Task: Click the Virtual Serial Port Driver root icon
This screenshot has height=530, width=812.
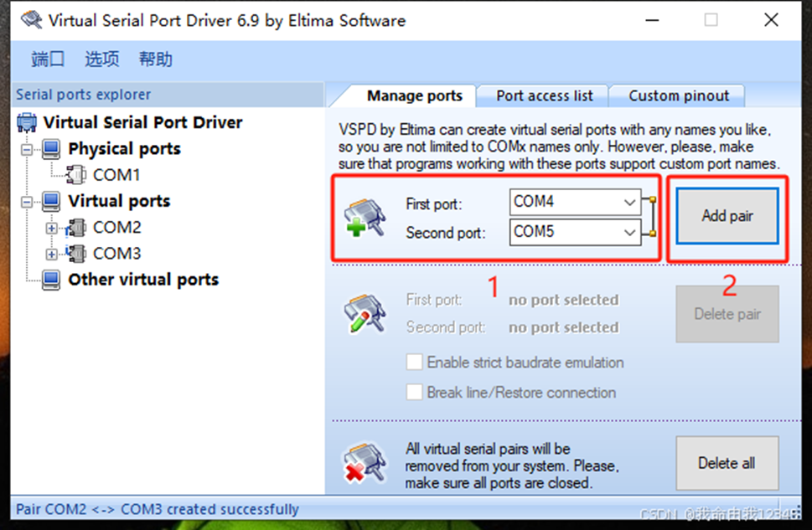Action: [x=27, y=122]
